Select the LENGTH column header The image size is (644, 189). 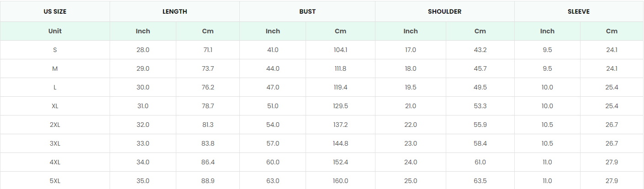[174, 11]
